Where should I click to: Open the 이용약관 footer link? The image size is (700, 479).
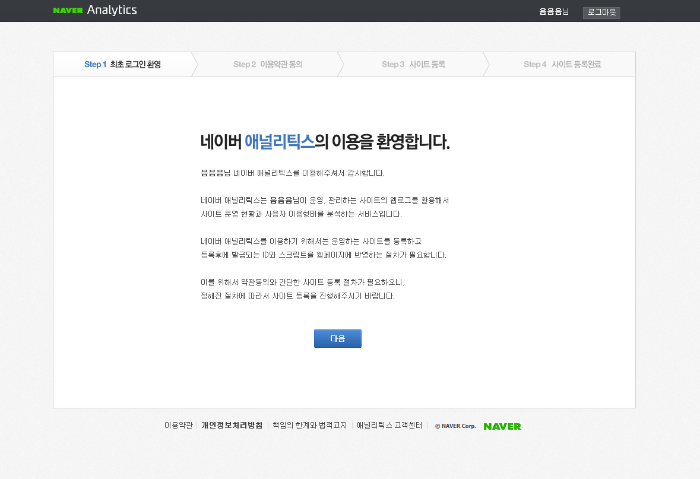[178, 425]
